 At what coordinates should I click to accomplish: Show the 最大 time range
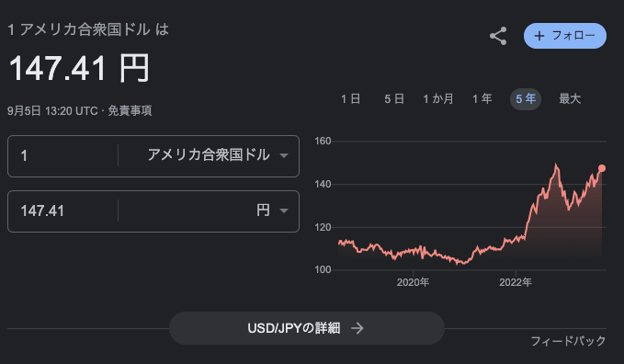570,98
